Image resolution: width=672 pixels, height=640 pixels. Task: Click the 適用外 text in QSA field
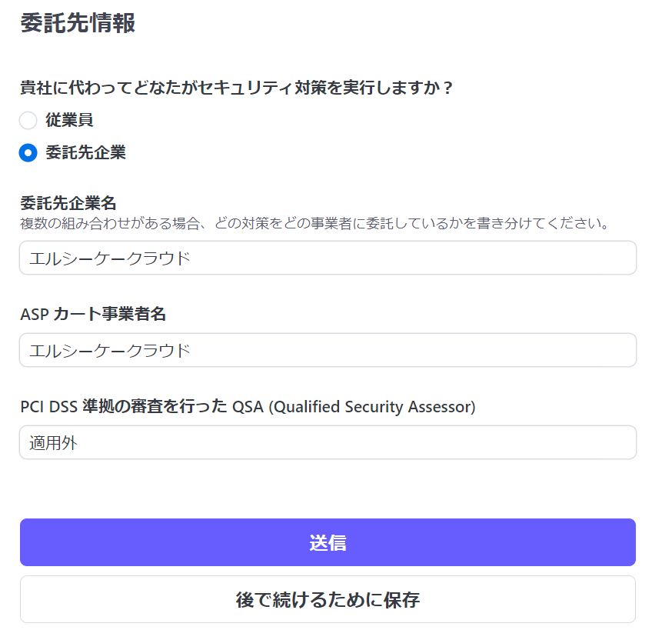(x=53, y=443)
